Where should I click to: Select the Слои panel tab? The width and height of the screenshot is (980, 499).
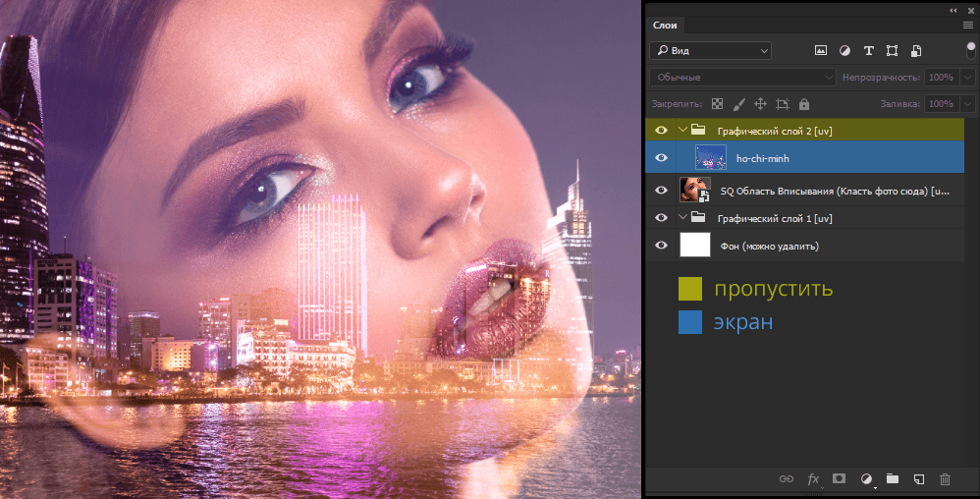click(665, 25)
